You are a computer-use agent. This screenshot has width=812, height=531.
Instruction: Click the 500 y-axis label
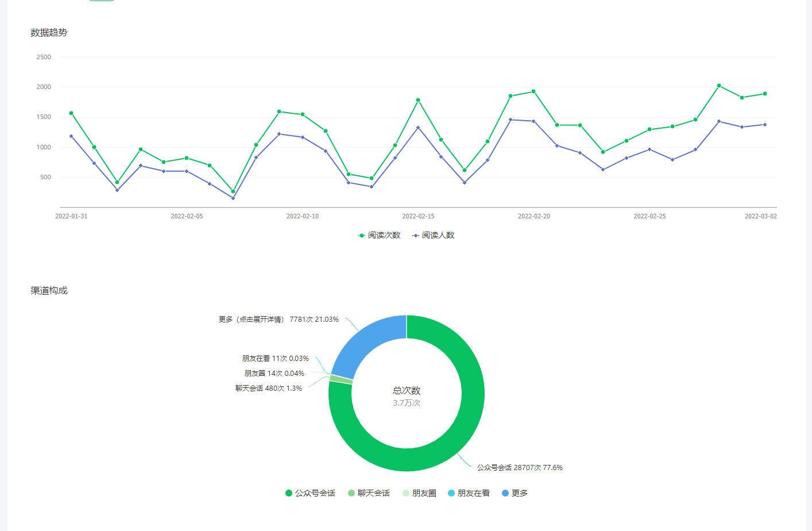tap(46, 177)
